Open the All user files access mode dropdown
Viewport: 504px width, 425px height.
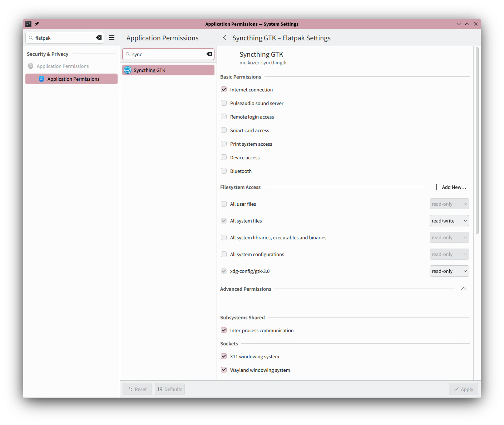pyautogui.click(x=449, y=204)
